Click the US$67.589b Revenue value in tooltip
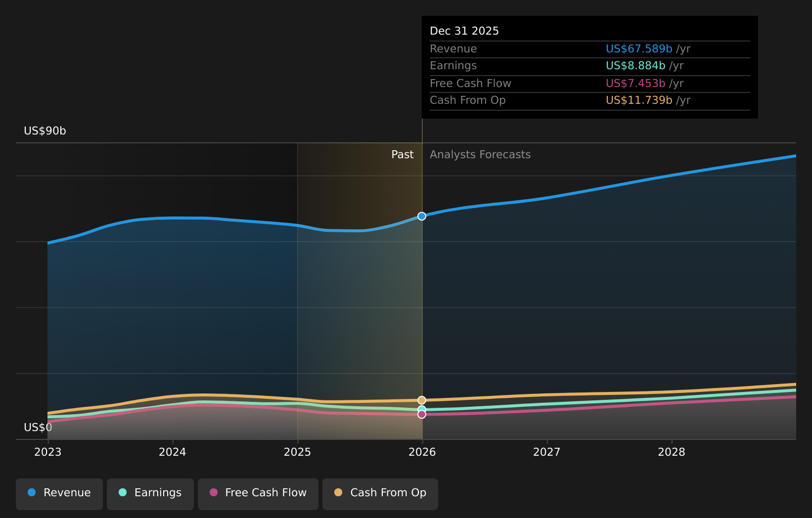The height and width of the screenshot is (518, 812). pyautogui.click(x=638, y=49)
